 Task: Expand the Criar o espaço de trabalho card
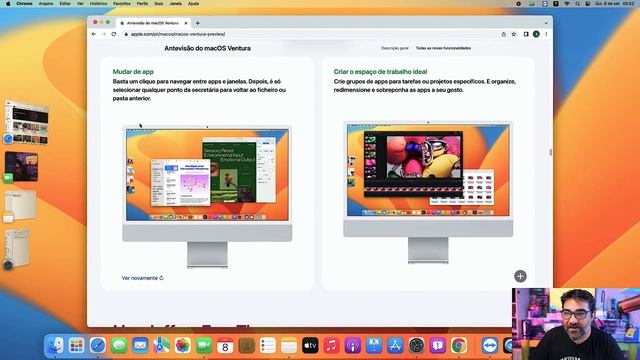coord(520,276)
